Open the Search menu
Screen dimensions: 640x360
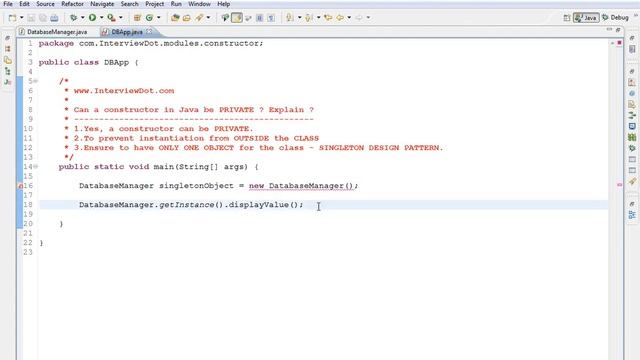tap(129, 4)
